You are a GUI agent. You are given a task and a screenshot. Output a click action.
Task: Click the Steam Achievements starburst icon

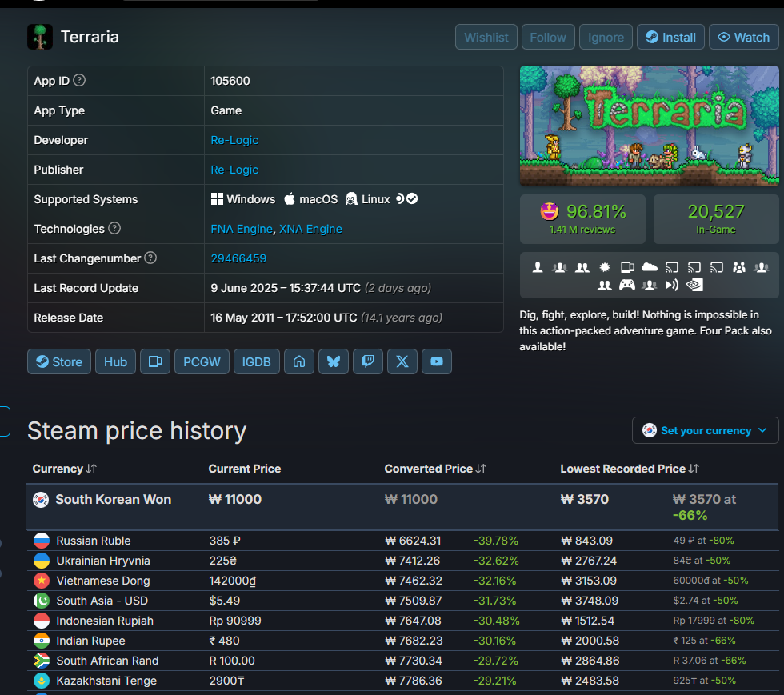(605, 267)
